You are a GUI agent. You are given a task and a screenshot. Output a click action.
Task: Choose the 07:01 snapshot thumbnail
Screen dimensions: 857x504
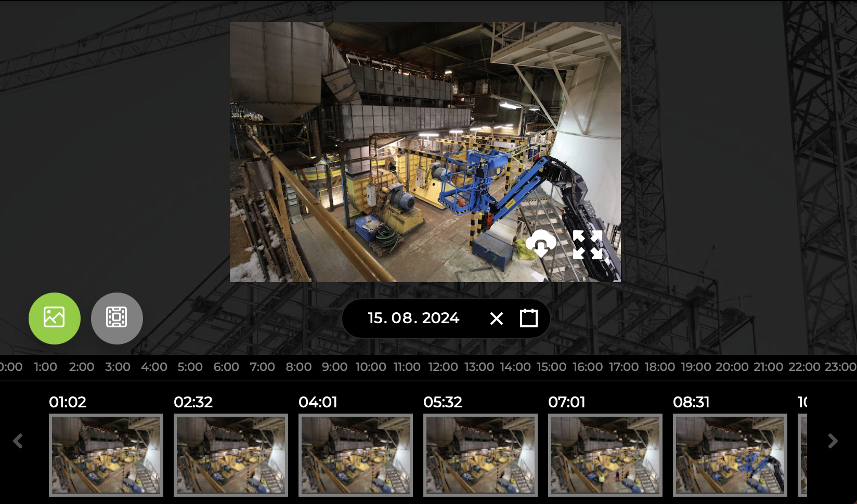point(605,455)
